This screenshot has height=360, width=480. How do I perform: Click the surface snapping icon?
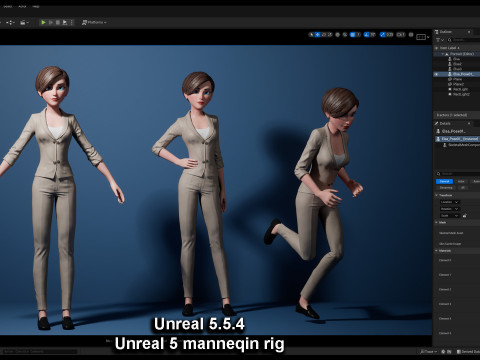(345, 34)
